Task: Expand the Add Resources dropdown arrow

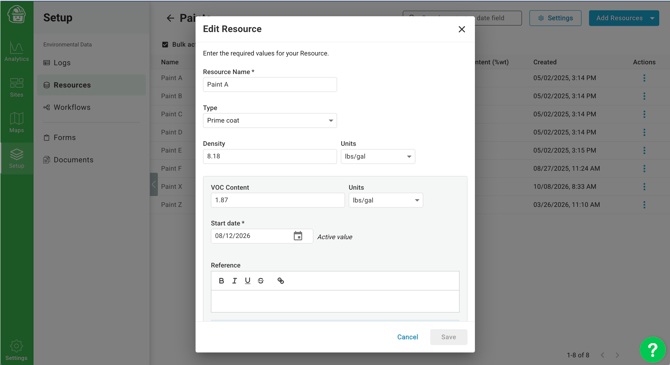Action: (652, 18)
